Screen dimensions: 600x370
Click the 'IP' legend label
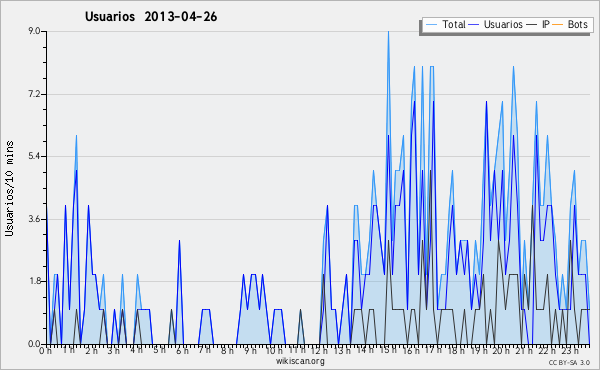(x=546, y=25)
